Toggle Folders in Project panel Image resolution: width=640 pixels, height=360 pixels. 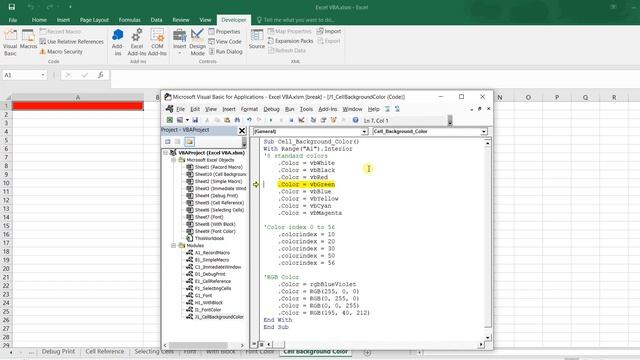(189, 142)
